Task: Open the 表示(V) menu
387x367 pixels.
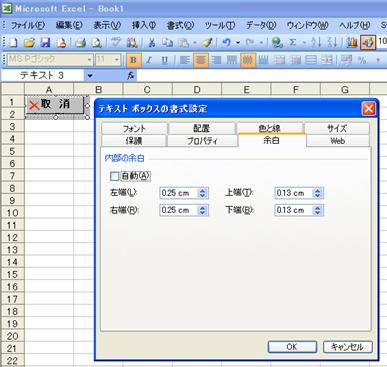Action: (x=107, y=25)
